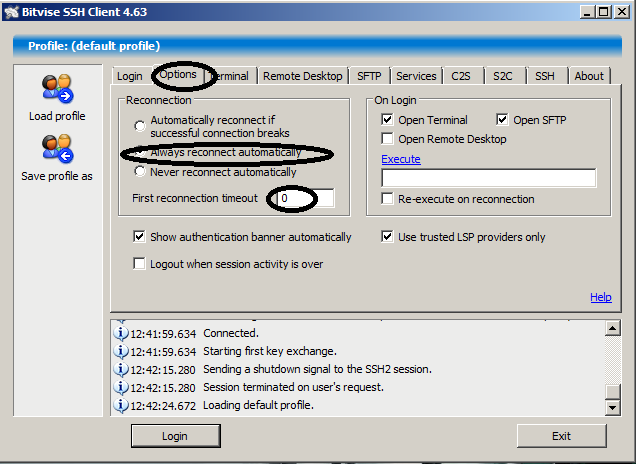
Task: Click info icon beside 'Sending a shutdown signal' entry
Action: pyautogui.click(x=120, y=369)
